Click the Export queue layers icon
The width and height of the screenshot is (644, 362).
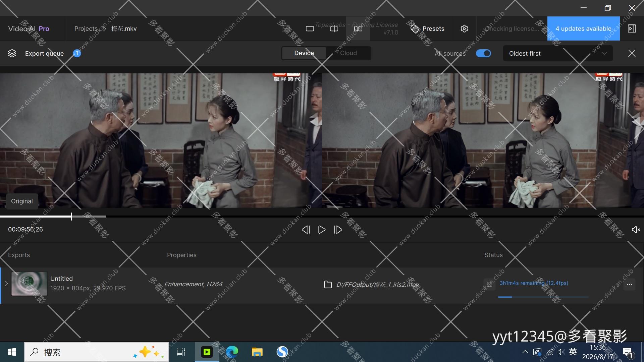point(12,54)
